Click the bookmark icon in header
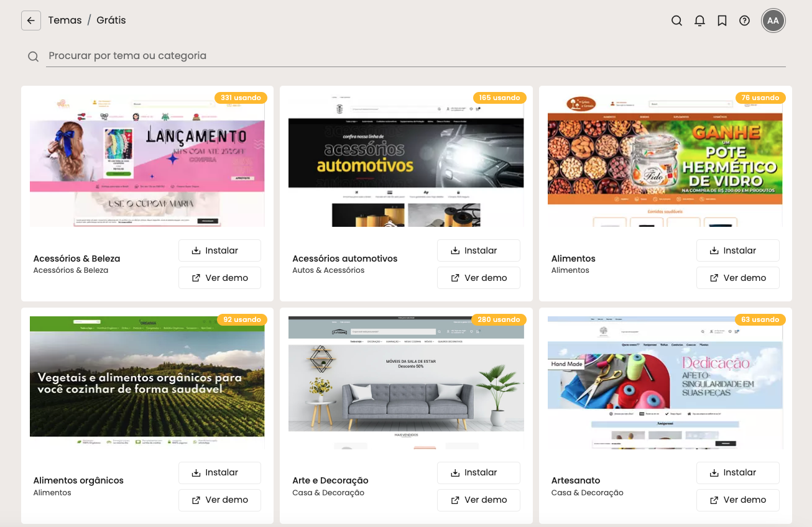 coord(722,21)
